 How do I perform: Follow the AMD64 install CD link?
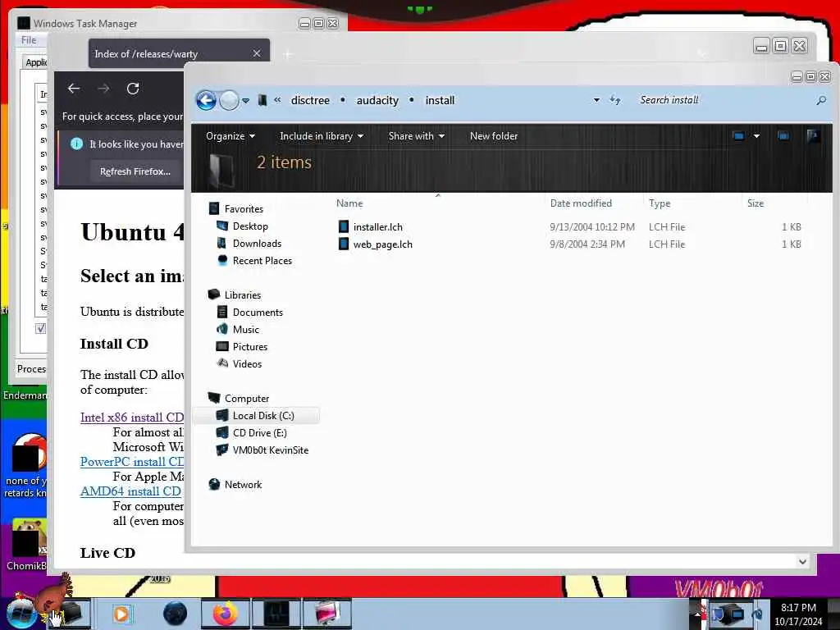point(130,491)
